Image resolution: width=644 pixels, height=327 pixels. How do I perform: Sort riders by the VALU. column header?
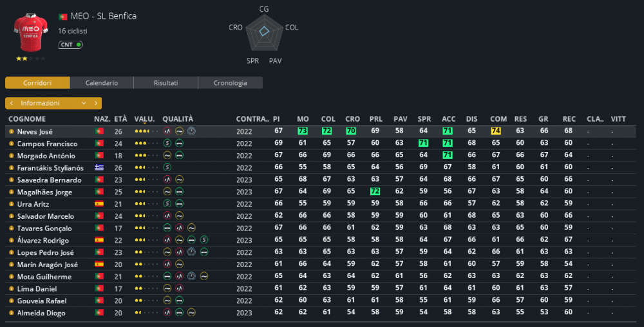(144, 119)
